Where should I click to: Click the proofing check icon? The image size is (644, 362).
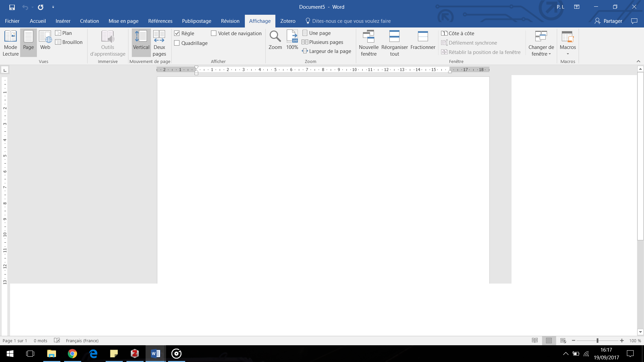[x=57, y=340]
